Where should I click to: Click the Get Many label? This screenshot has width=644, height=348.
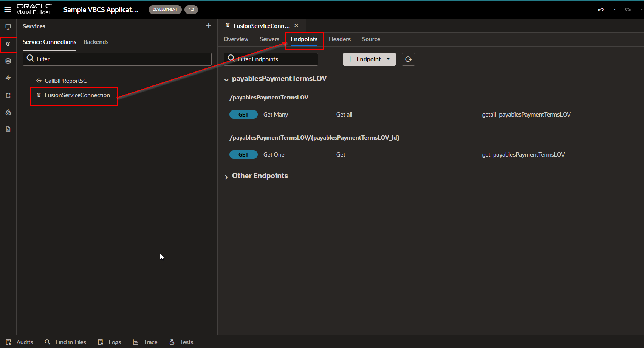click(x=276, y=115)
